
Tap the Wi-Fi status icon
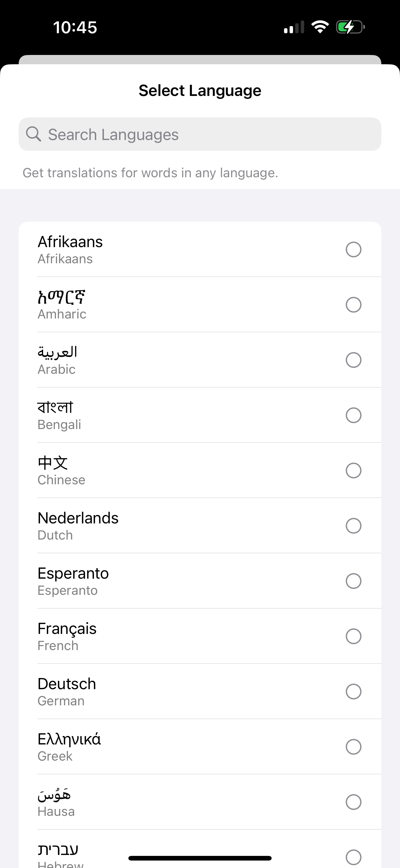(x=320, y=27)
